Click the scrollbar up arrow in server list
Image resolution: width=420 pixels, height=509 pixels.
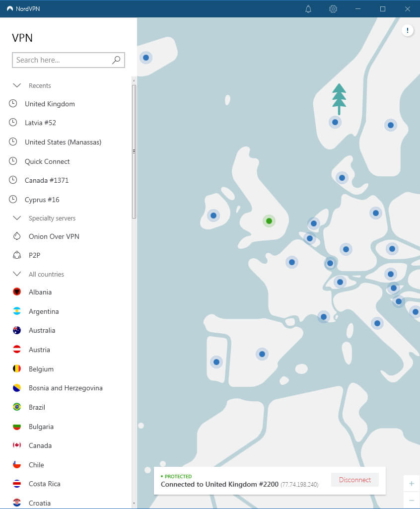coord(134,80)
